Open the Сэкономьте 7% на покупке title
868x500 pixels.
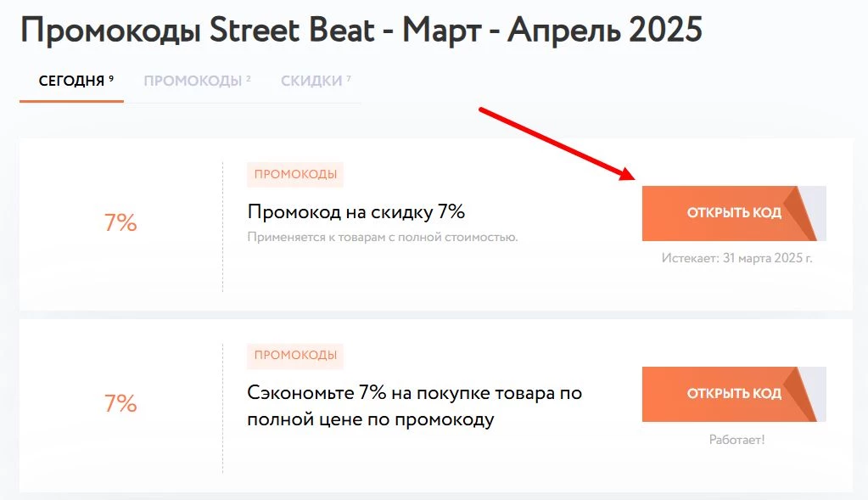pyautogui.click(x=414, y=406)
